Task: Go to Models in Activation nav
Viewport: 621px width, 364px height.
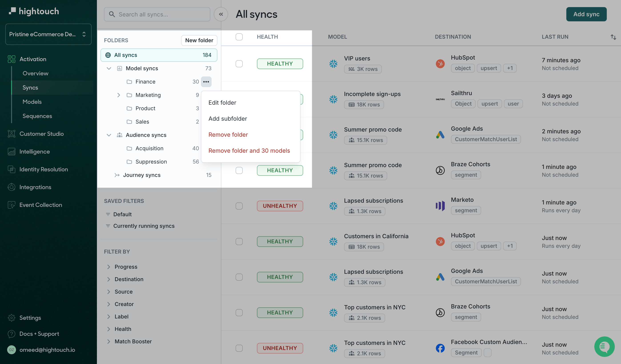Action: tap(32, 102)
